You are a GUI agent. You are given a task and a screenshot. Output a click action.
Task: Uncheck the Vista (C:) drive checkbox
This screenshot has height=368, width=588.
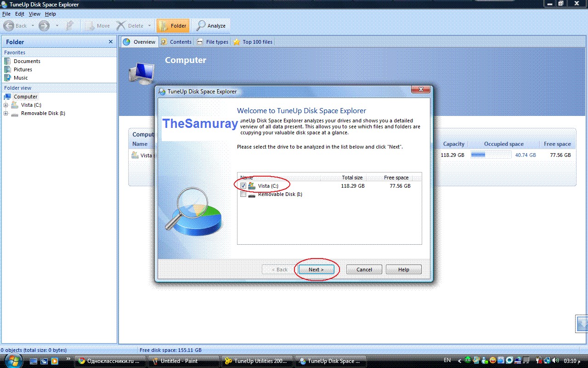point(243,186)
